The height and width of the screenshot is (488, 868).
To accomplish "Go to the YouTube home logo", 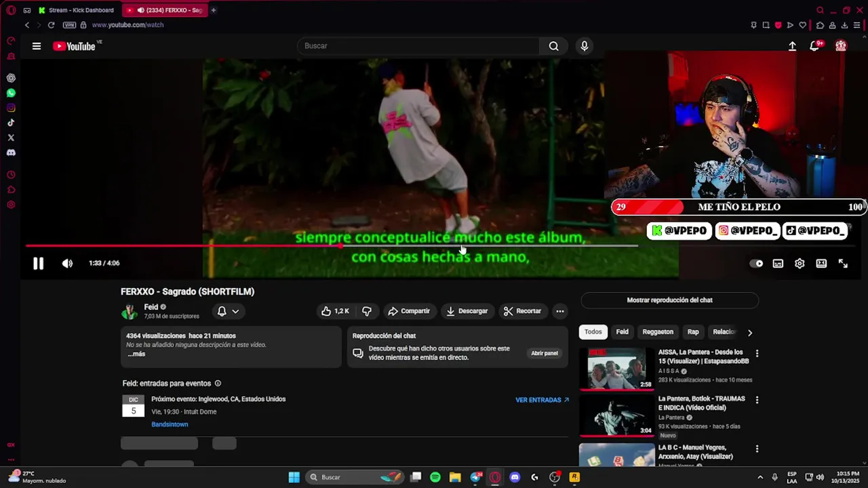I will point(74,46).
